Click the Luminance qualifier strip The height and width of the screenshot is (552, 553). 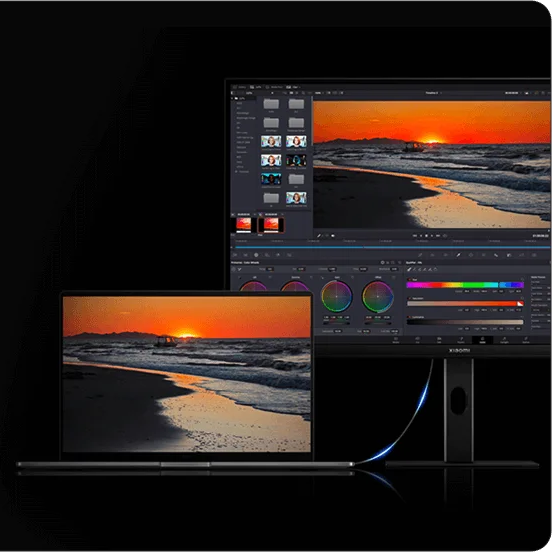[465, 322]
